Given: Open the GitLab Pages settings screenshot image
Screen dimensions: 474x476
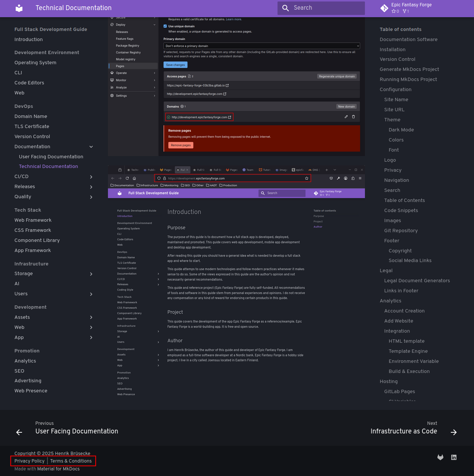Looking at the screenshot, I should (x=236, y=87).
